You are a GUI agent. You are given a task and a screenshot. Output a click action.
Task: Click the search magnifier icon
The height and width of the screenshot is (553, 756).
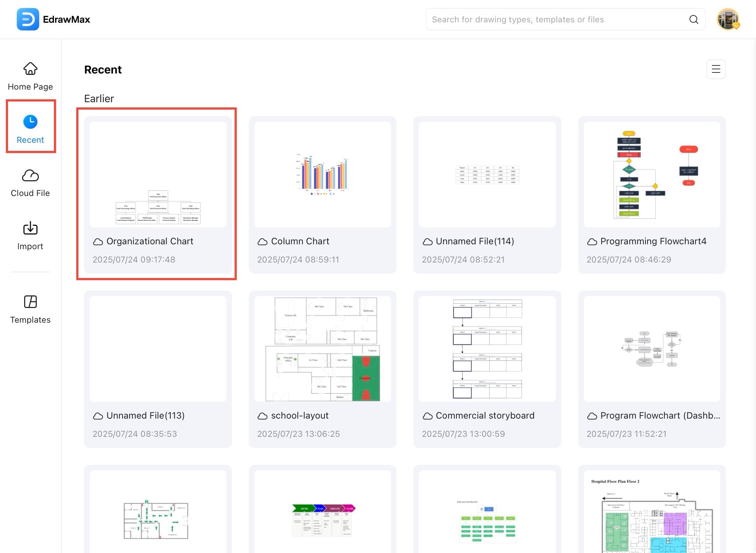point(693,20)
